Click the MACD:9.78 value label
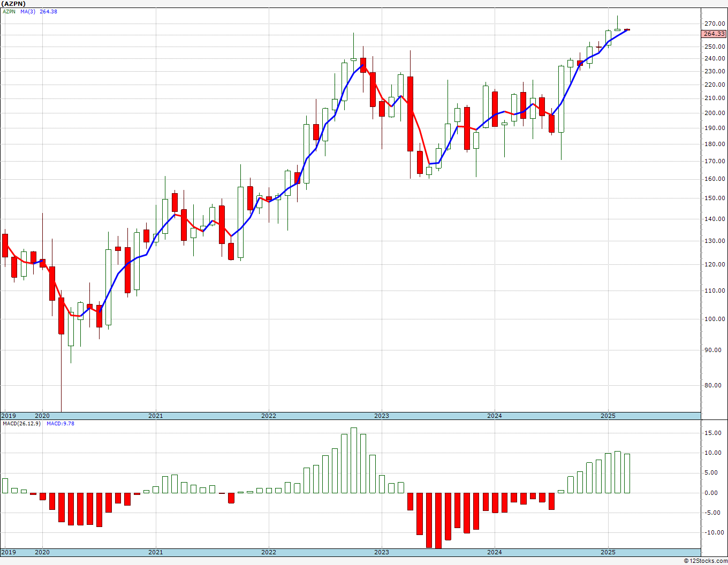 tap(60, 424)
